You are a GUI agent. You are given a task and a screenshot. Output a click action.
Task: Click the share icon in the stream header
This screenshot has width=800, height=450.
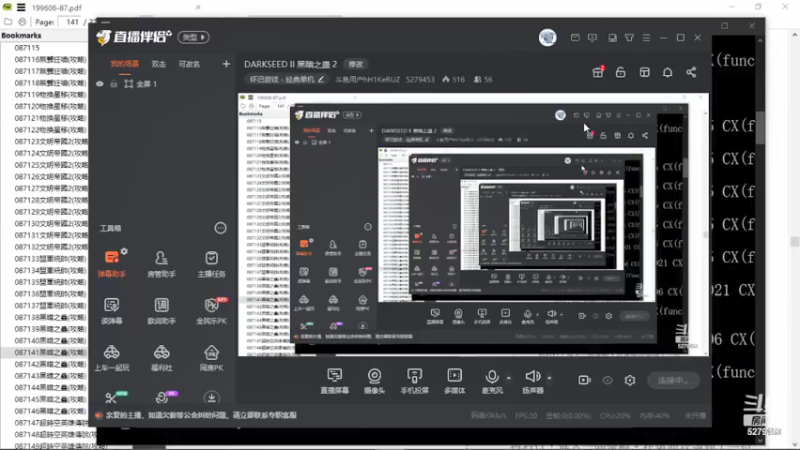pyautogui.click(x=691, y=72)
